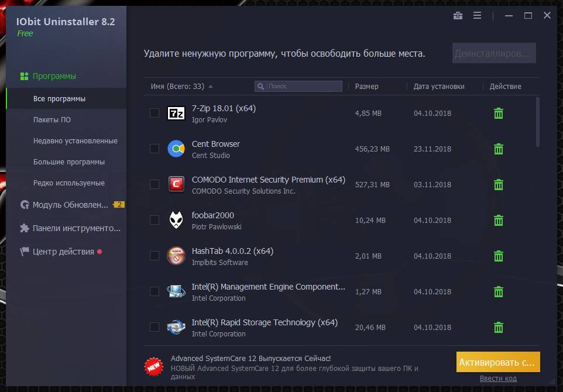Select the COMODO Internet Security Premium name

(x=268, y=180)
